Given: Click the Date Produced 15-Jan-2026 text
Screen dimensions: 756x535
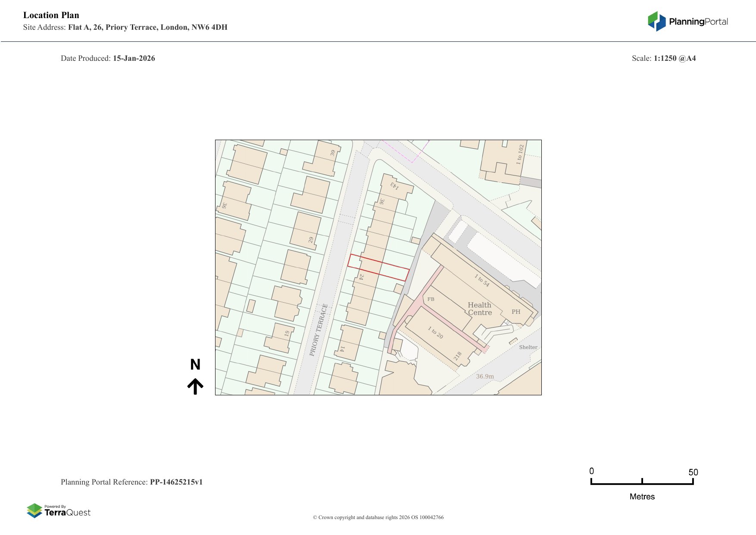Looking at the screenshot, I should 108,58.
